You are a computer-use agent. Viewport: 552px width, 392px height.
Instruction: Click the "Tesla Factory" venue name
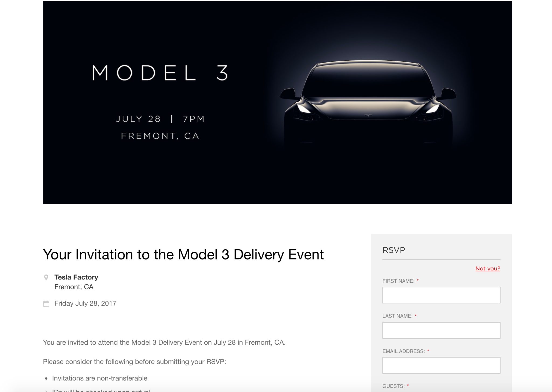coord(76,277)
